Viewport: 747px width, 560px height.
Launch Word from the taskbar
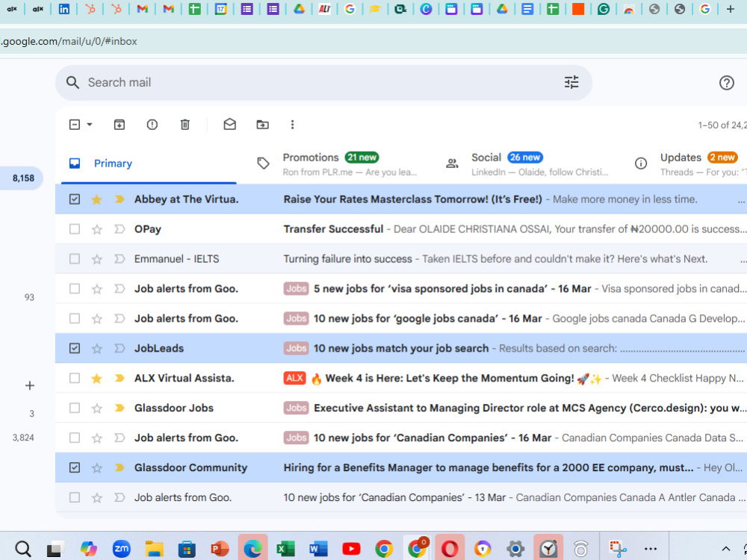[318, 549]
